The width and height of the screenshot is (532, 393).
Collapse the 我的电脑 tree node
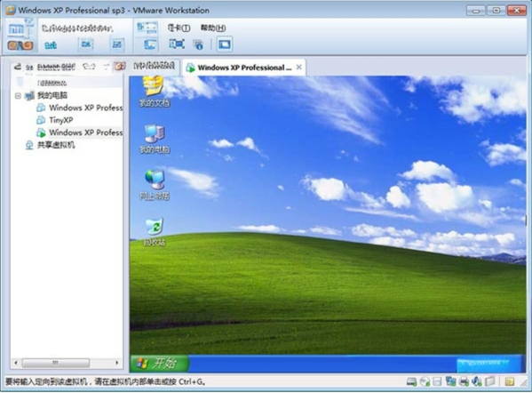coord(18,96)
